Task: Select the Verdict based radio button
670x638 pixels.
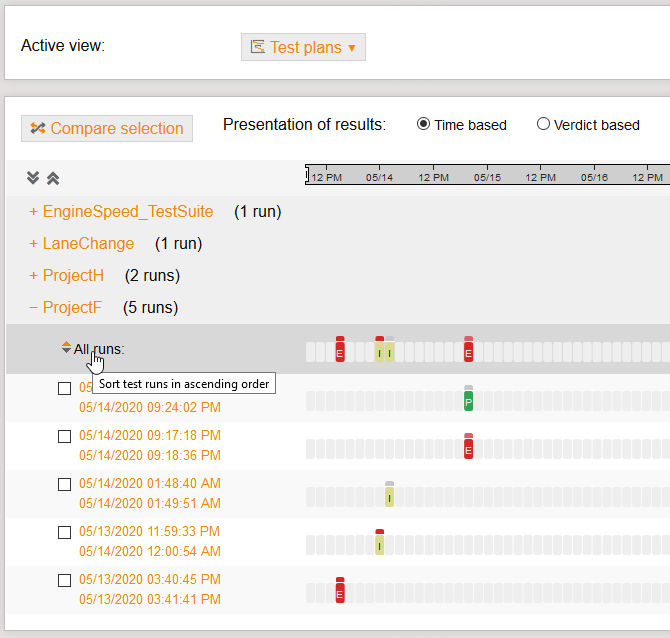Action: pyautogui.click(x=543, y=125)
